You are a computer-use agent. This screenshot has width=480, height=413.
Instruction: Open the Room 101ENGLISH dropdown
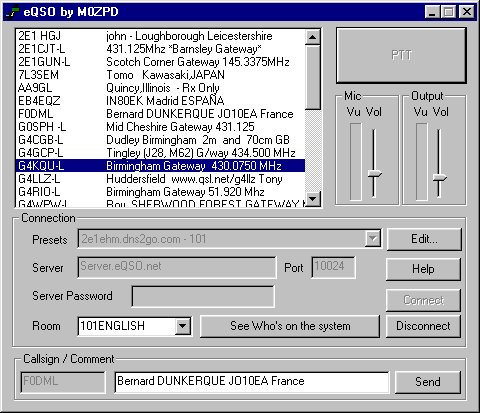pyautogui.click(x=183, y=326)
